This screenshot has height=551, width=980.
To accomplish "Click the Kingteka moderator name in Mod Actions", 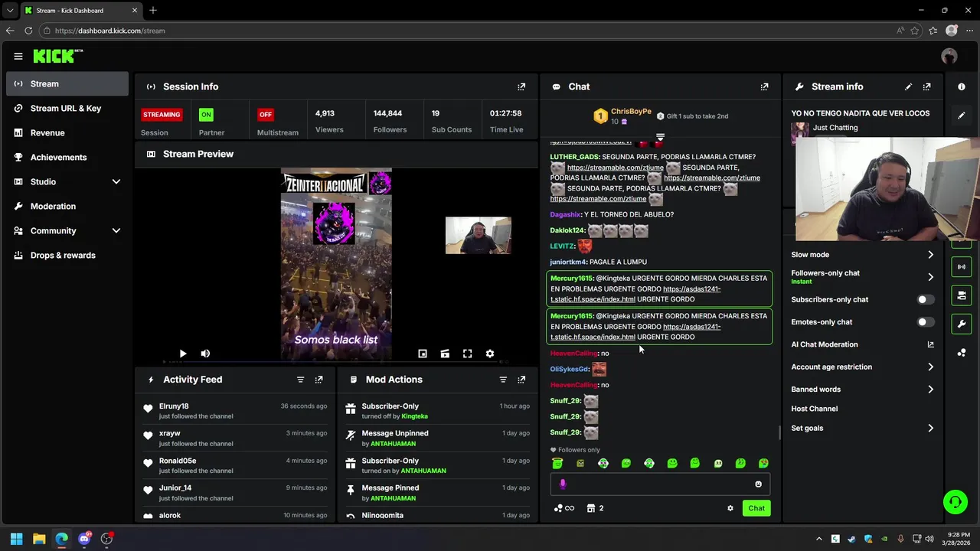I will point(414,416).
